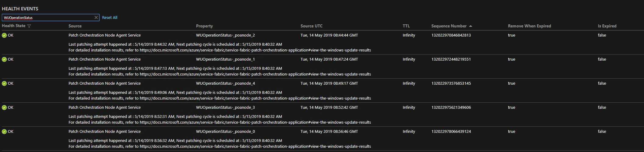Focus the health events search field
The image size is (644, 152).
[x=48, y=18]
